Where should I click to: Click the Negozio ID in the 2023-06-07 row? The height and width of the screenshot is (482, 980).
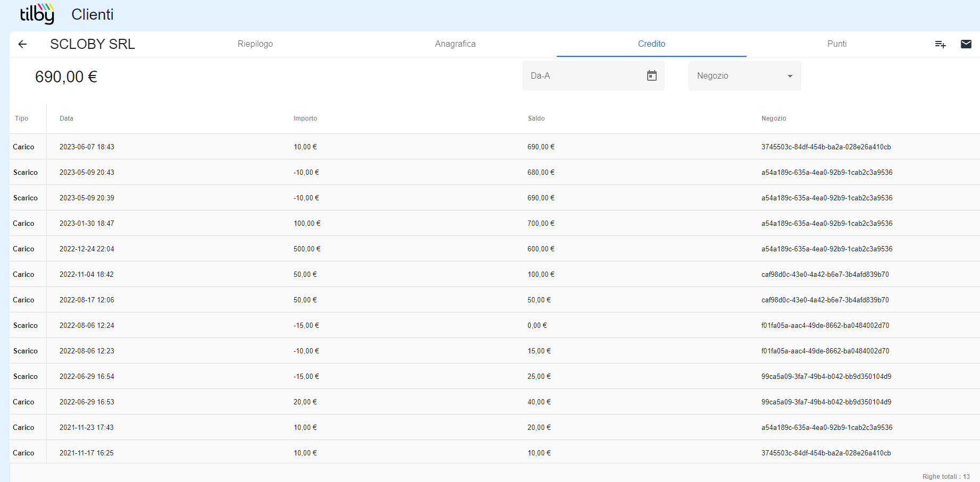click(x=826, y=147)
